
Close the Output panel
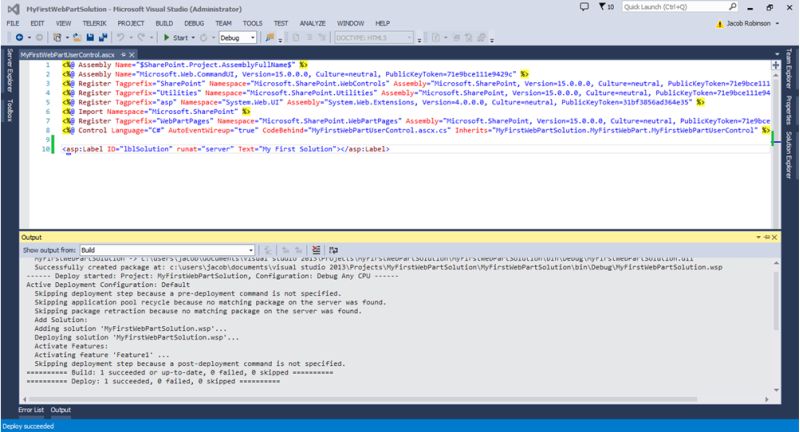click(x=774, y=237)
